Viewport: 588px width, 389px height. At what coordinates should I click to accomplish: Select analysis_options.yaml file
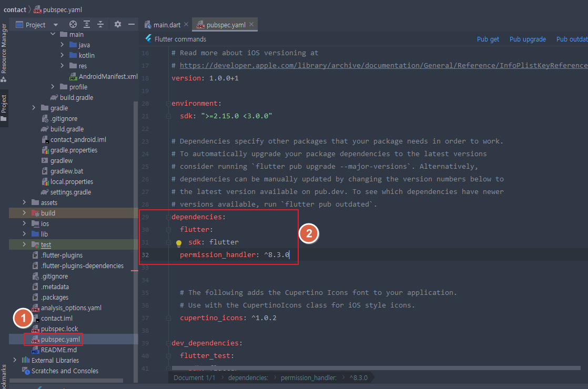[x=67, y=308]
